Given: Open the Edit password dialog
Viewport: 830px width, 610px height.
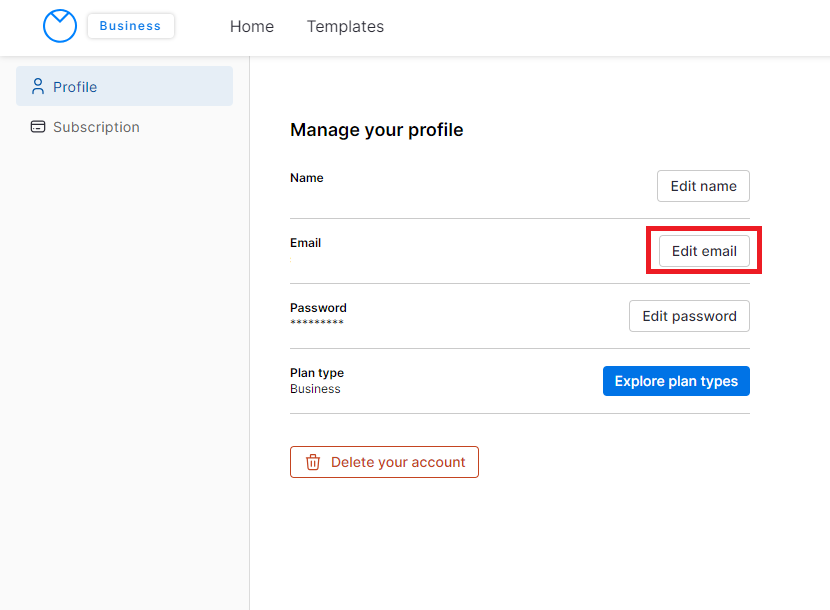Looking at the screenshot, I should 689,316.
